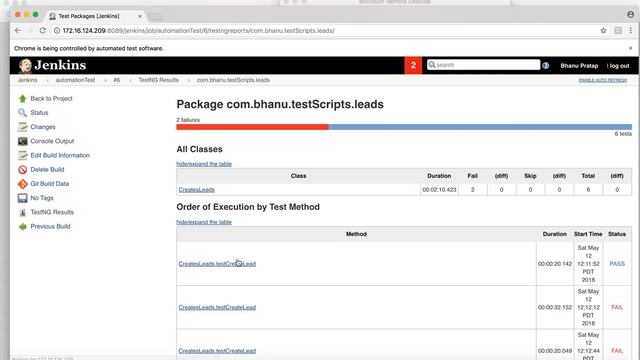The height and width of the screenshot is (360, 640).
Task: Click the site information icon in address bar
Action: click(x=57, y=31)
